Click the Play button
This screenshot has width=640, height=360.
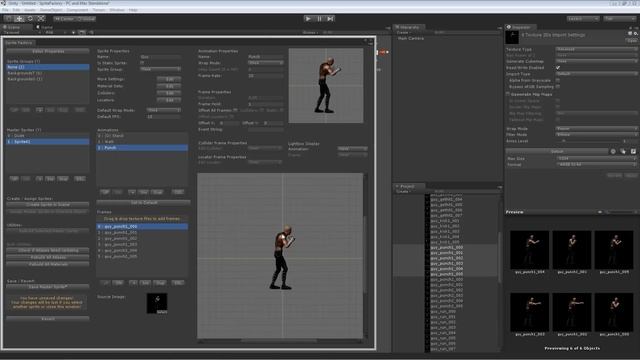click(x=308, y=18)
